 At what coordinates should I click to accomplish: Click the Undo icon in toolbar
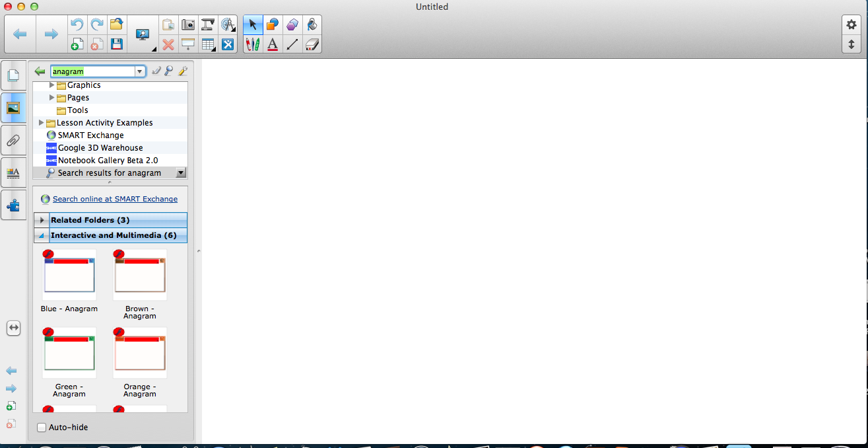(77, 24)
